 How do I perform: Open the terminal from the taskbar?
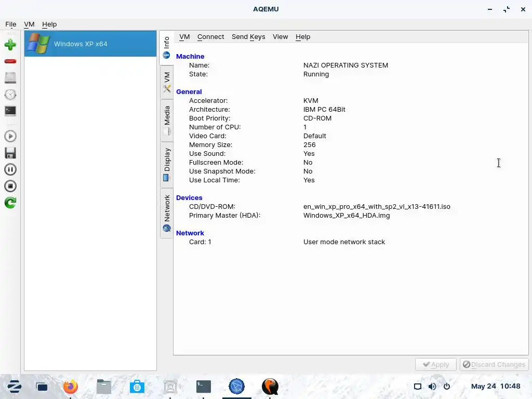point(204,387)
